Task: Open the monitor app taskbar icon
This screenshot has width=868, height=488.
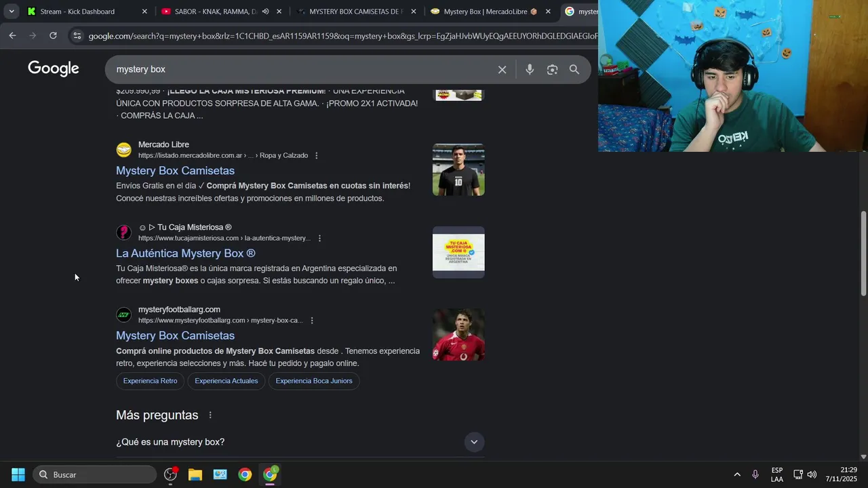Action: point(220,474)
